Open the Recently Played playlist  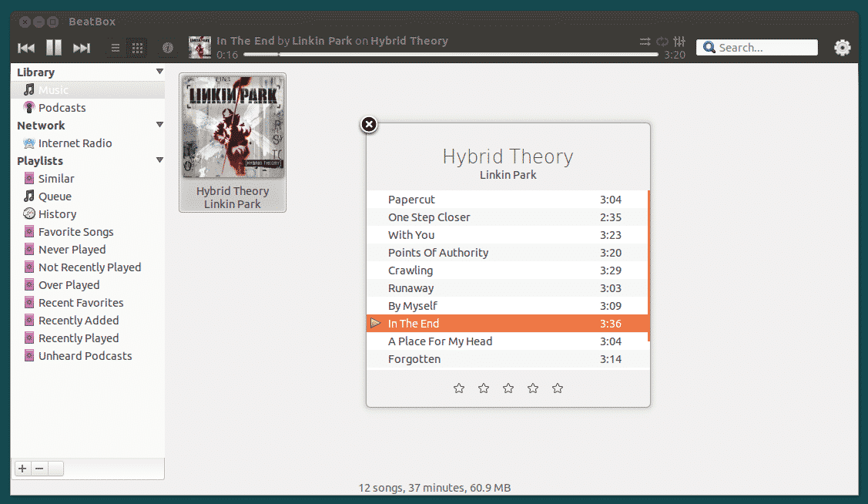click(88, 338)
